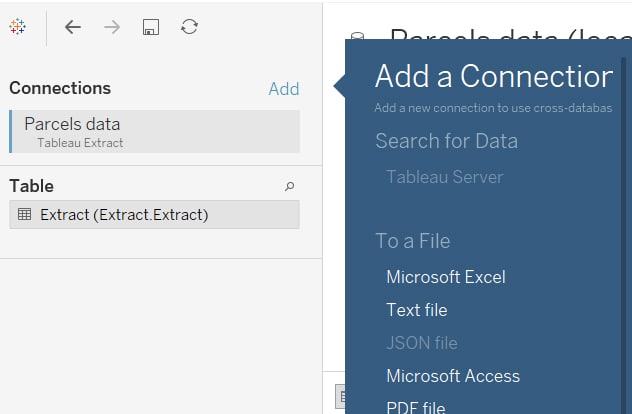Add a new connection
632x414 pixels.
coord(284,89)
